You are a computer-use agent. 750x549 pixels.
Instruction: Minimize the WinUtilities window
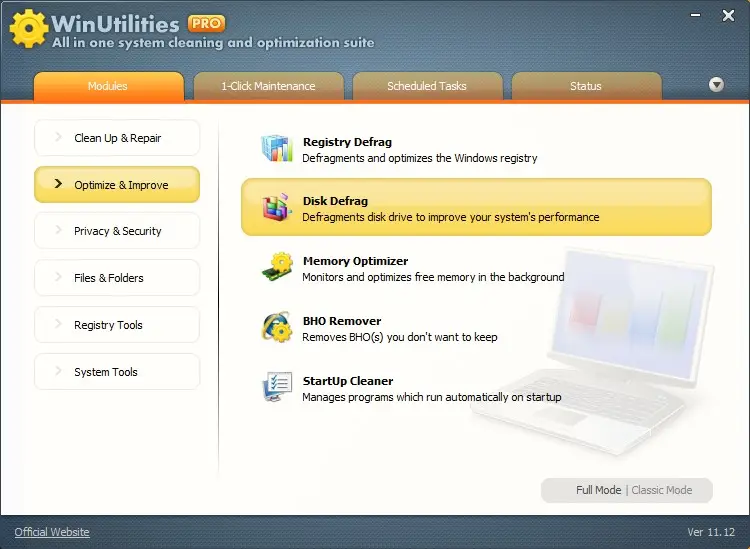(x=695, y=15)
